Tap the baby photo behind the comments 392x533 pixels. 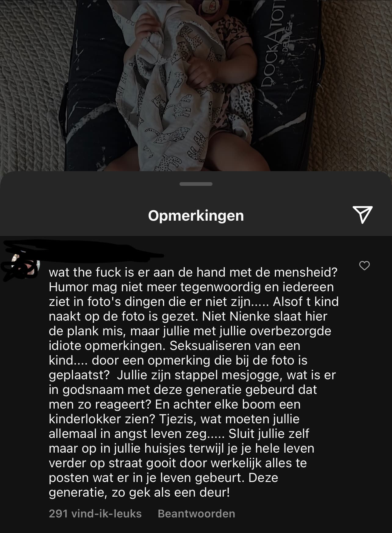[x=196, y=86]
